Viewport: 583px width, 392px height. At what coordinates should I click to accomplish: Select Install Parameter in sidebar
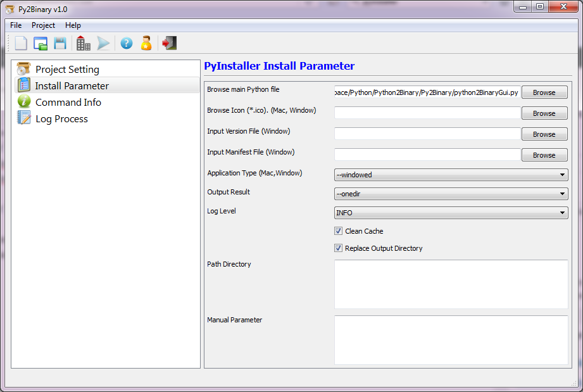[x=107, y=85]
